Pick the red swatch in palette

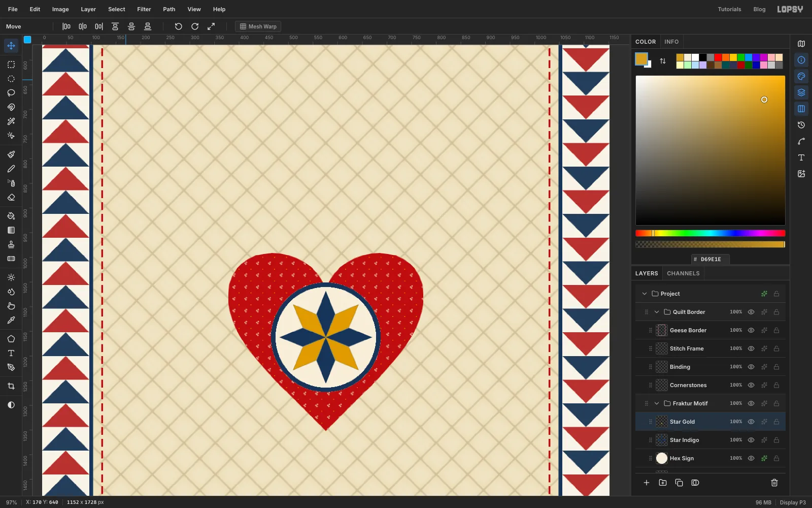tap(718, 57)
